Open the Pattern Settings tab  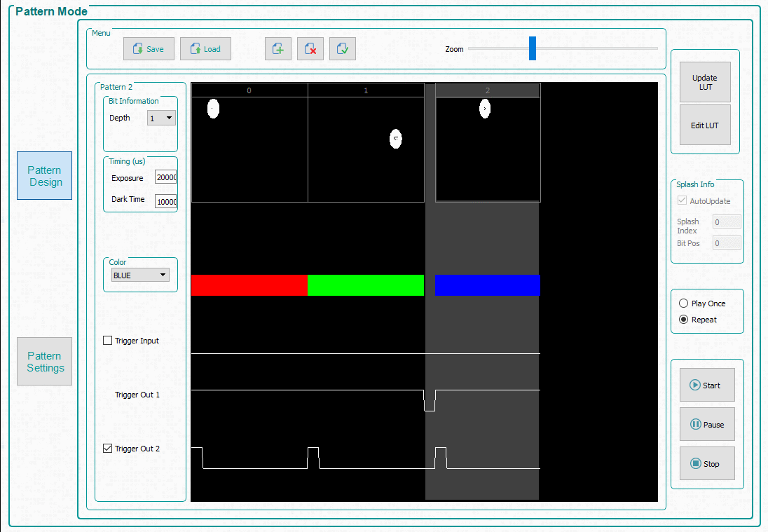(45, 362)
